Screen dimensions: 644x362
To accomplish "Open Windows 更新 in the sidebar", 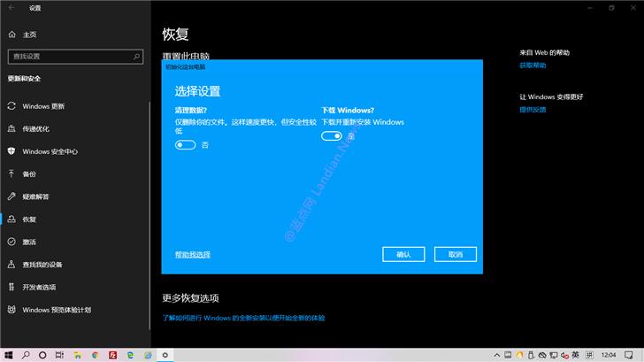I will pyautogui.click(x=43, y=106).
